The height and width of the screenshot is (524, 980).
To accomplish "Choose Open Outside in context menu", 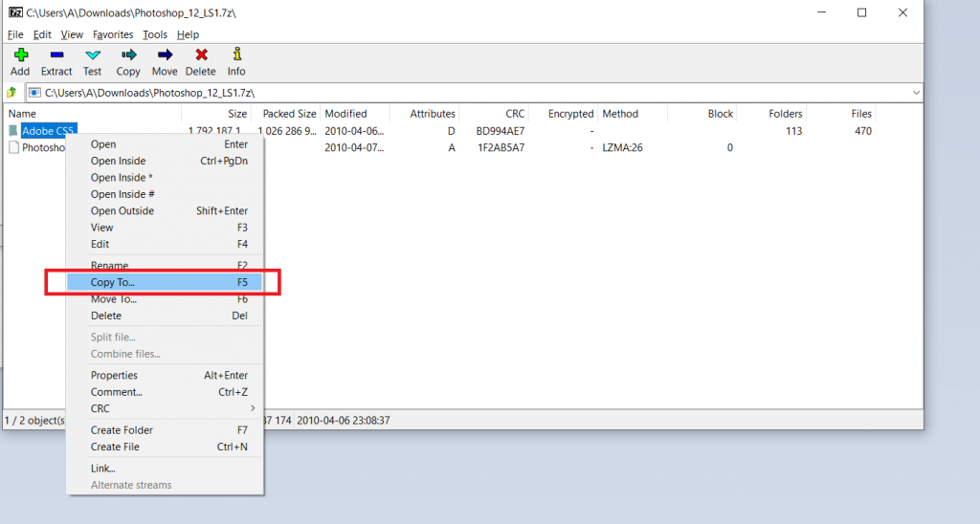I will (165, 211).
